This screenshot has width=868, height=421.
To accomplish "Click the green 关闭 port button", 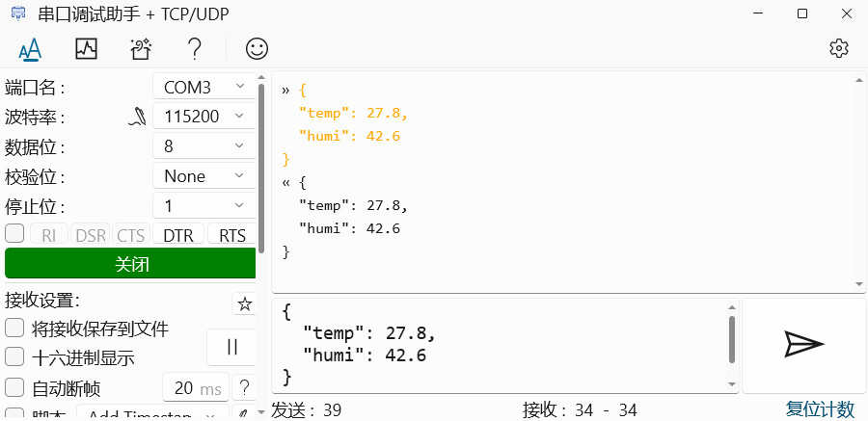I will (x=130, y=264).
